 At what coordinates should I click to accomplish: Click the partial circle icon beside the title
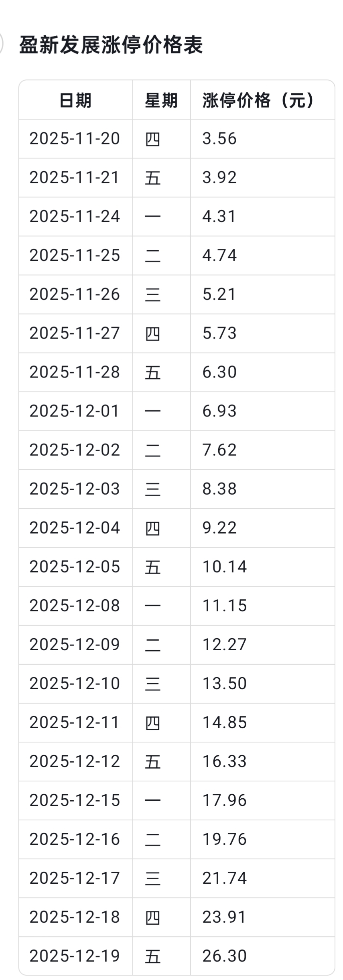(x=1, y=43)
